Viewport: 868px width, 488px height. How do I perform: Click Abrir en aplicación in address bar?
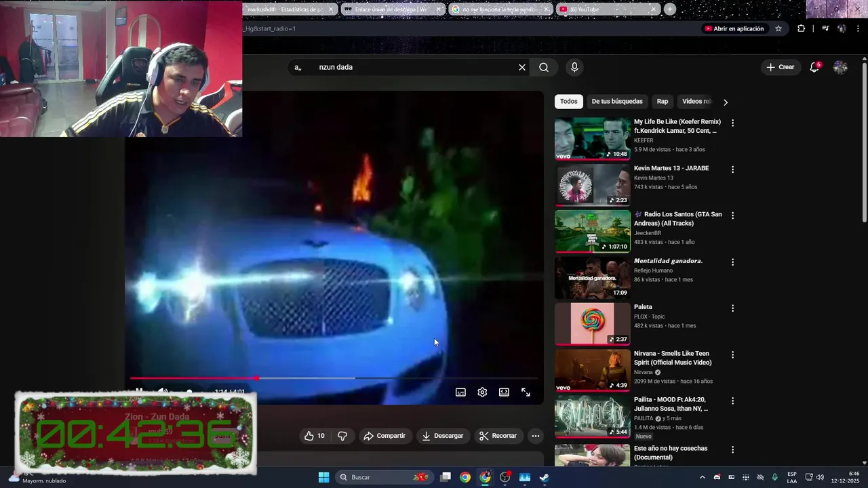(x=734, y=28)
